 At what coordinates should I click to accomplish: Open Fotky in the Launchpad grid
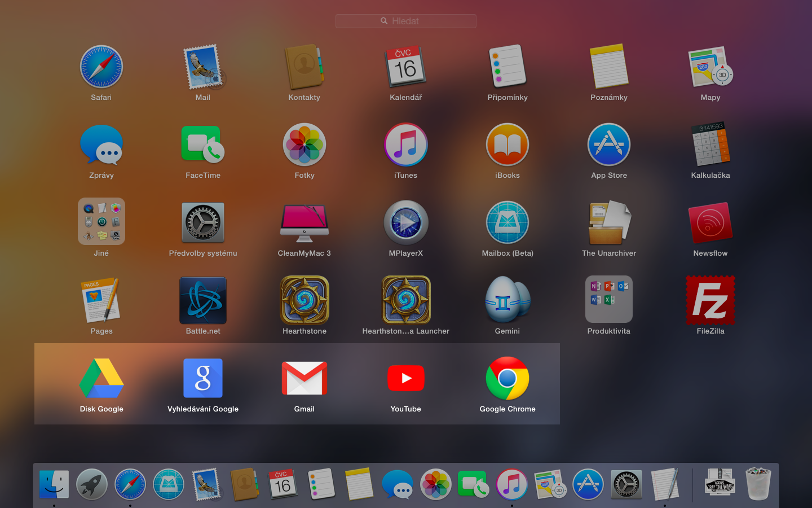pos(304,144)
